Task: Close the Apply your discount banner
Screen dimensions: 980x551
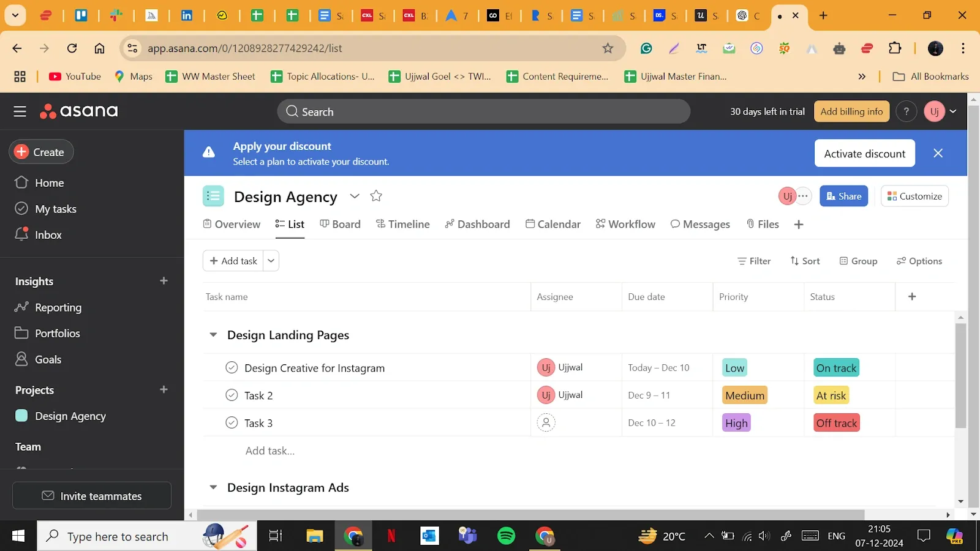Action: [x=938, y=154]
